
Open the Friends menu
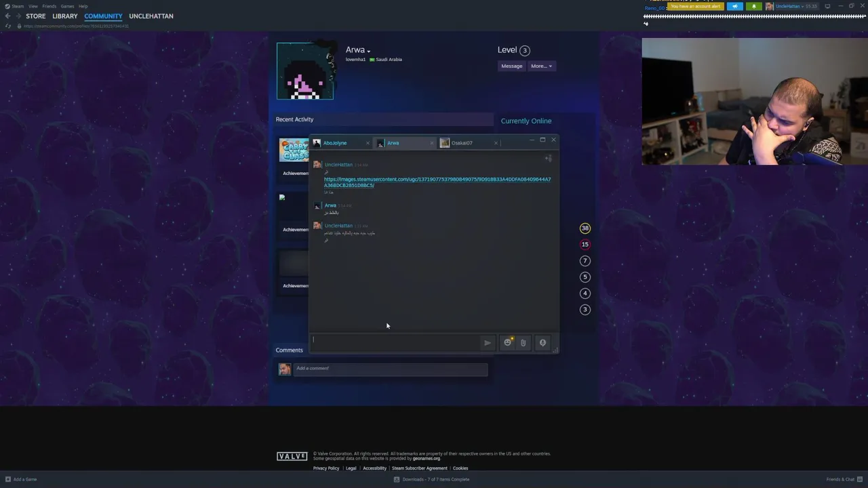[50, 6]
